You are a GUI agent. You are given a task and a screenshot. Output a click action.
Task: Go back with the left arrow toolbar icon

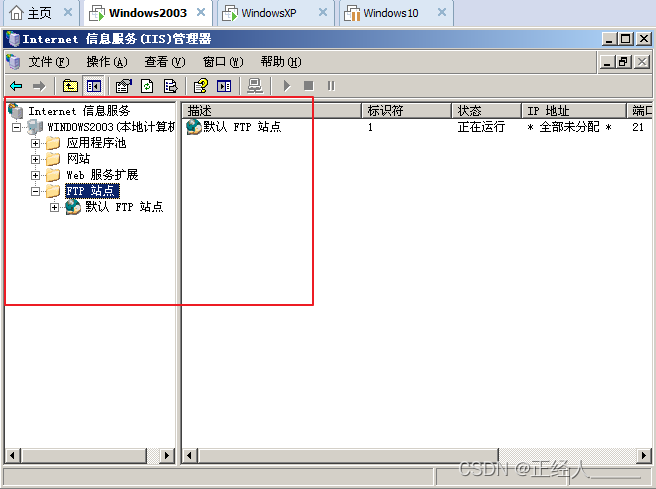16,86
